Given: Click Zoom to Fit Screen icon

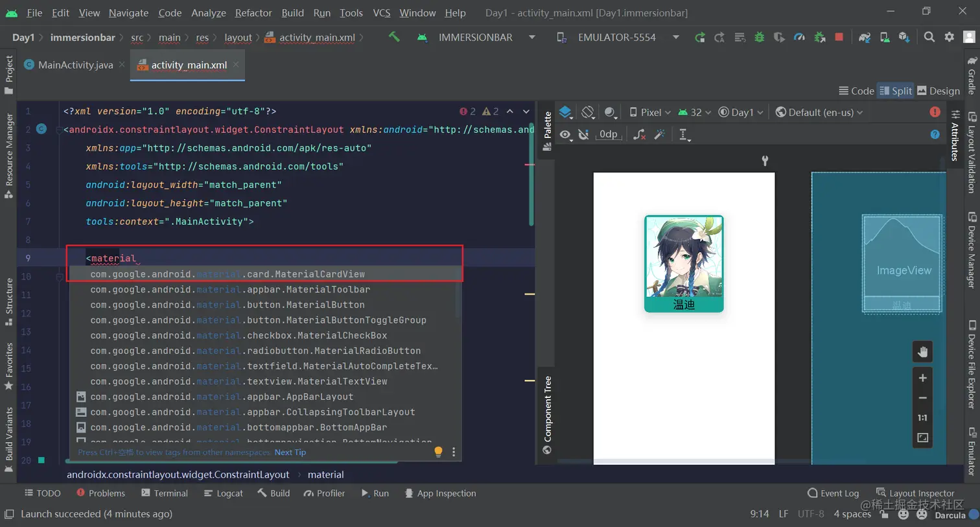Looking at the screenshot, I should (922, 438).
